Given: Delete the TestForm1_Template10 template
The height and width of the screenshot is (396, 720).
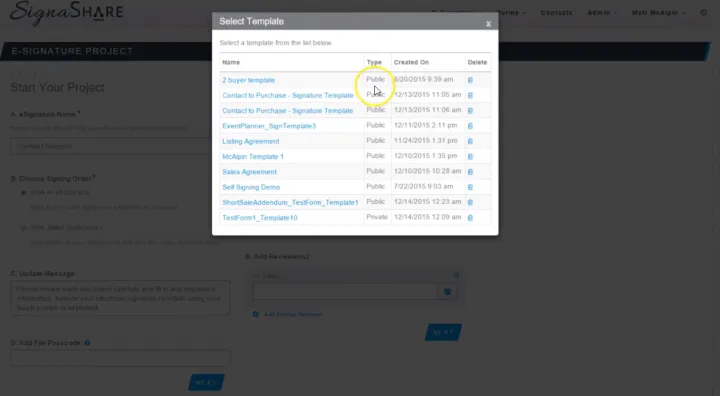Looking at the screenshot, I should pos(470,218).
